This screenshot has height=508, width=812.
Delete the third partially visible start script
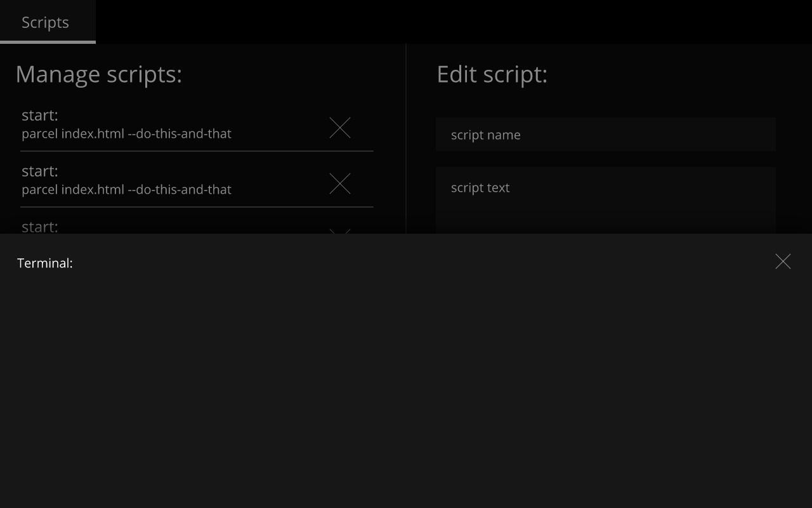[x=340, y=234]
